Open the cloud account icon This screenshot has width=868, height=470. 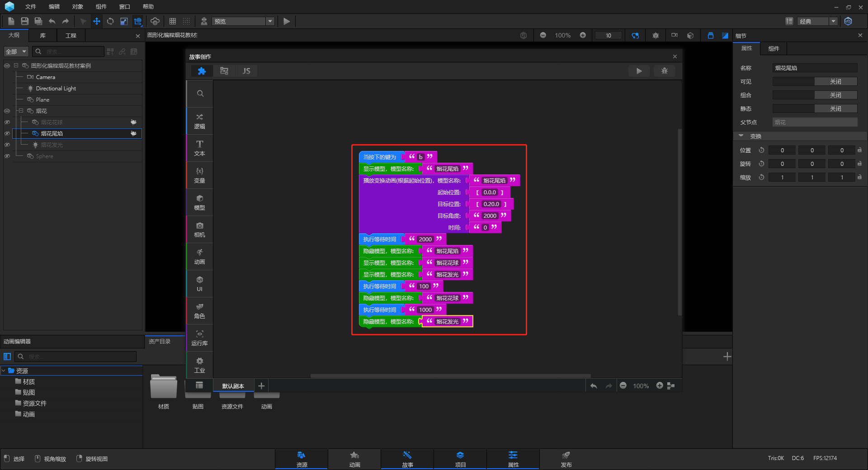[848, 21]
